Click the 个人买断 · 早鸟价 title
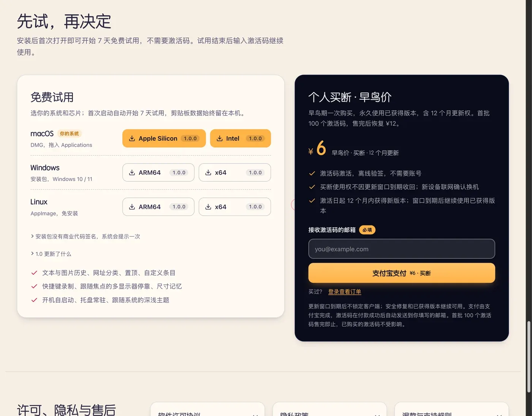 (350, 97)
